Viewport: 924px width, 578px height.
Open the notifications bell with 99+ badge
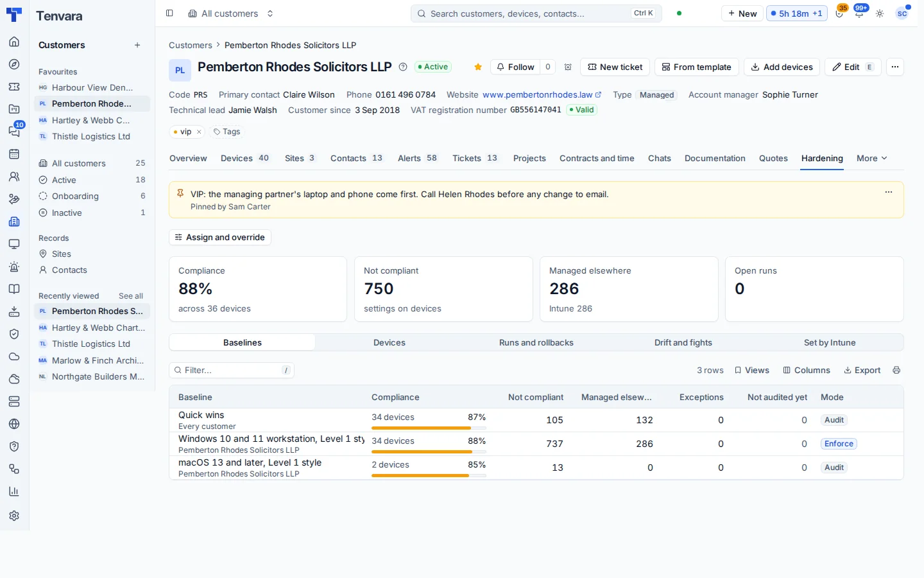(859, 13)
